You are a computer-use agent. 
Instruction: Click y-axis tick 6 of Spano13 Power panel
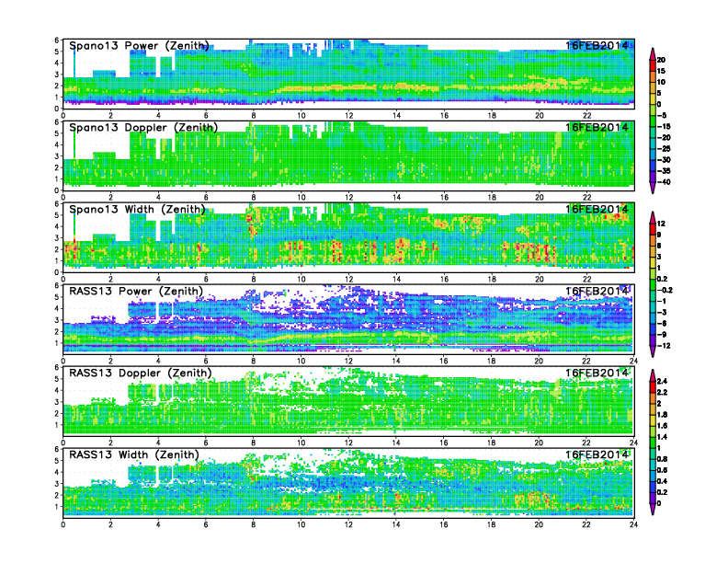click(57, 40)
